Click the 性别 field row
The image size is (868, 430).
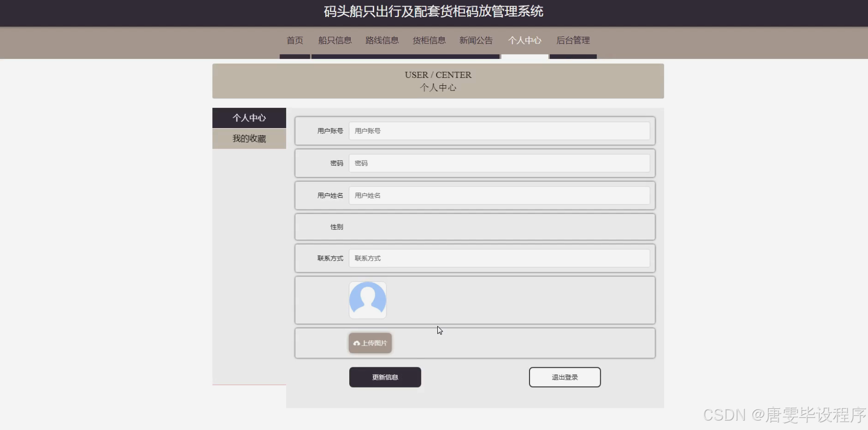point(475,227)
